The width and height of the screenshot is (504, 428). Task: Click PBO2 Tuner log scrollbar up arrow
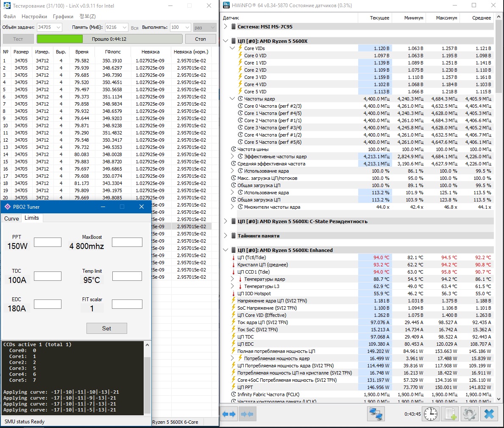[x=147, y=345]
